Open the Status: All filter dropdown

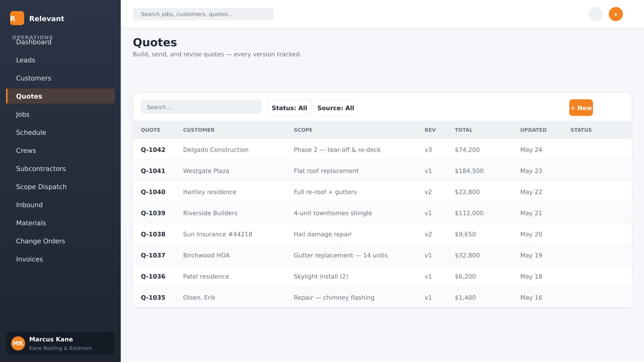289,108
